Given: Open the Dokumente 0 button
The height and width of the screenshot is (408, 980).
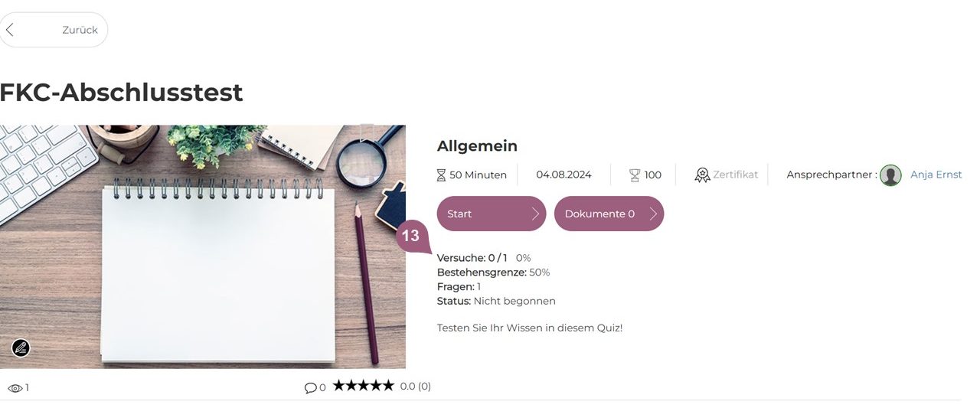Looking at the screenshot, I should [x=609, y=214].
